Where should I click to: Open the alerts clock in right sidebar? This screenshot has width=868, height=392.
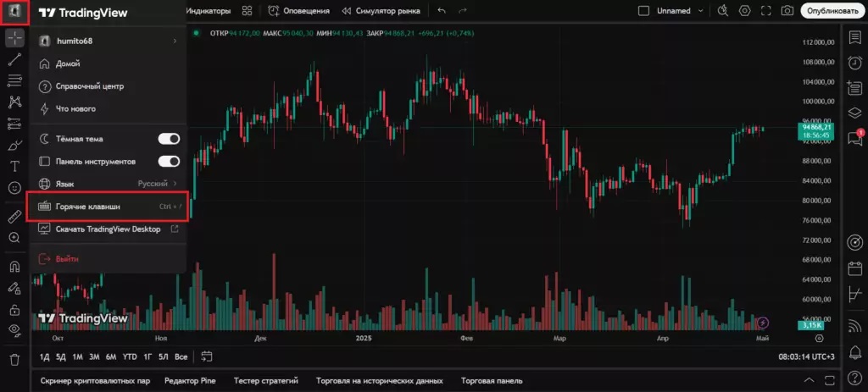pos(855,63)
